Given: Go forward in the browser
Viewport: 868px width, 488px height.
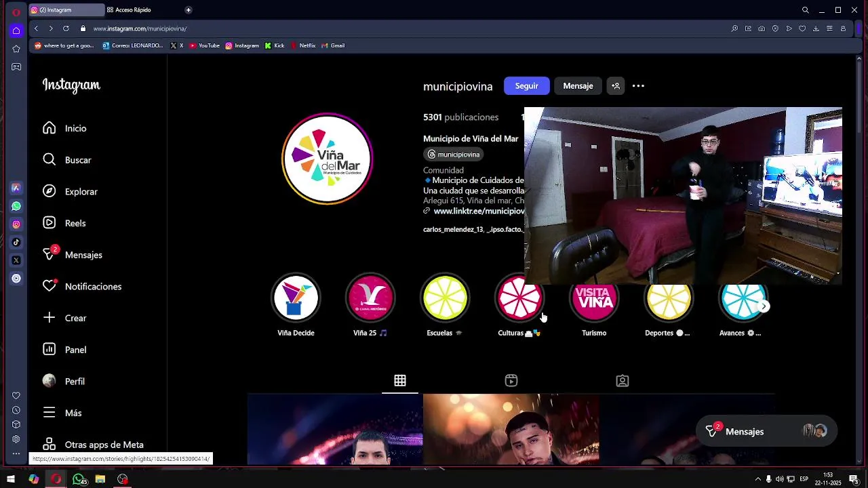Looking at the screenshot, I should 51,28.
